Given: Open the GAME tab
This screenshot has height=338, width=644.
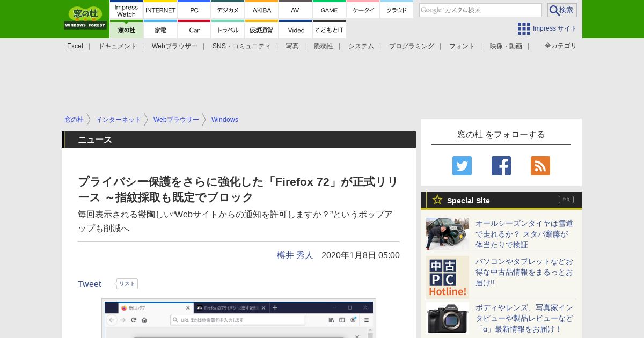Looking at the screenshot, I should (329, 10).
